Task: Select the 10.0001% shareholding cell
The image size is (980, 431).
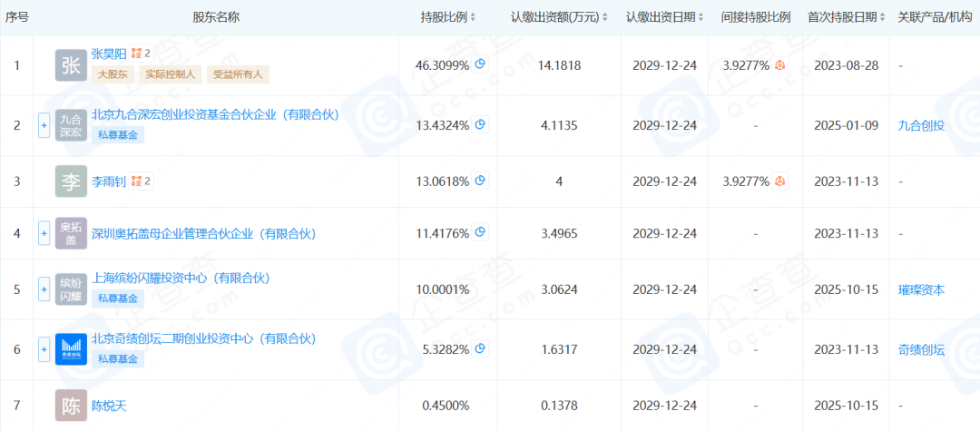Action: pos(443,289)
